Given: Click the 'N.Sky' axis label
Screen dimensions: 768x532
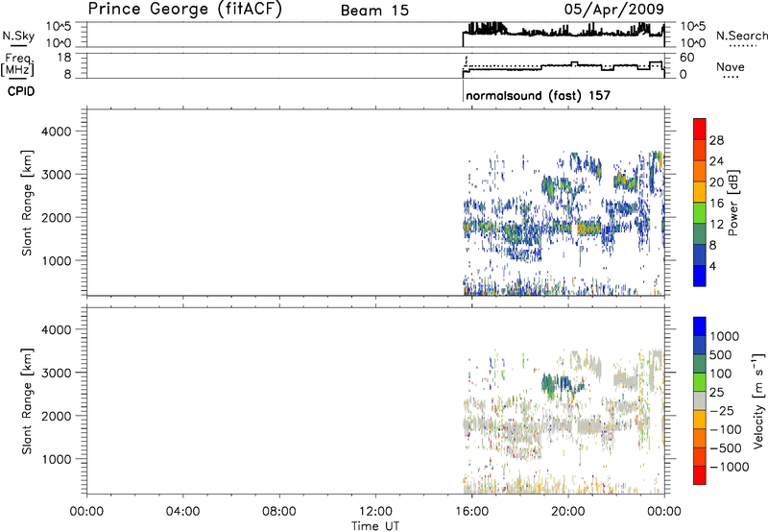Looking at the screenshot, I should 18,36.
